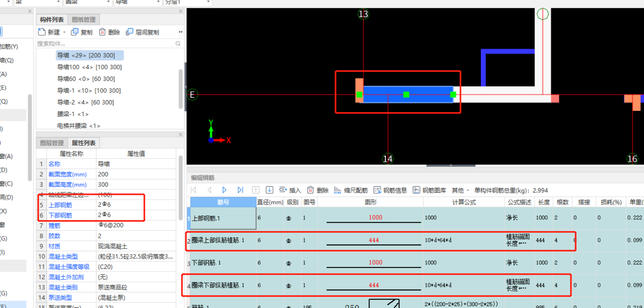
Task: Select 腰梁-1 <1> component
Action: (x=73, y=114)
